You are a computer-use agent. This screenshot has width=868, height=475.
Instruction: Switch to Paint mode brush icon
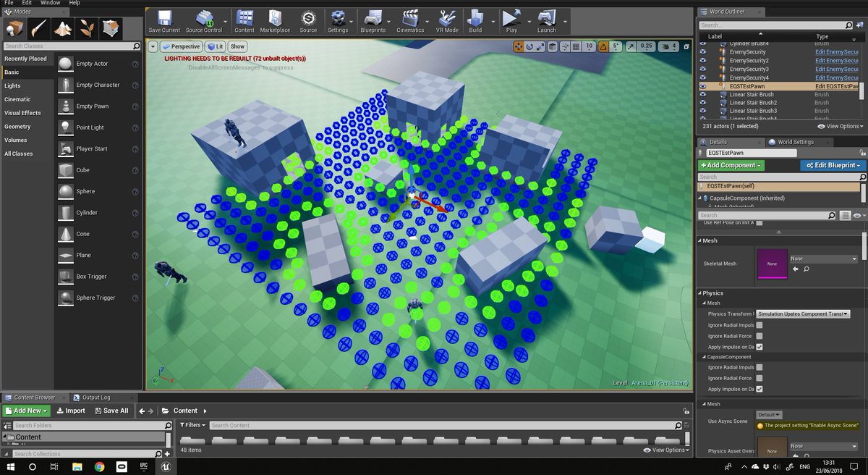click(x=39, y=28)
